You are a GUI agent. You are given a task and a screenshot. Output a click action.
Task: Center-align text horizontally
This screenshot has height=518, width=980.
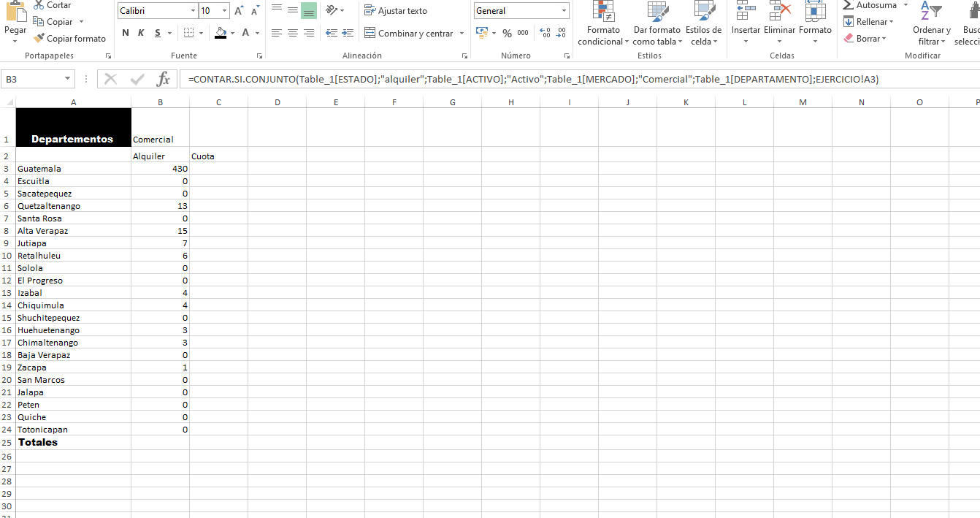pyautogui.click(x=293, y=33)
